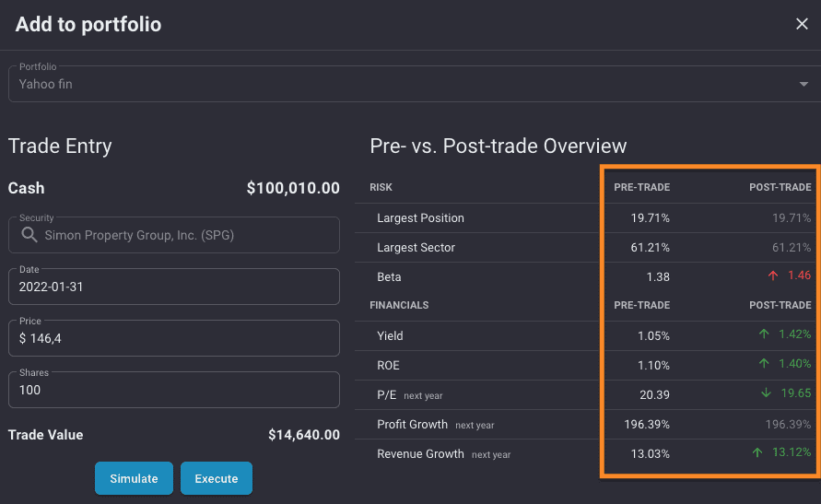The image size is (821, 504).
Task: Click the green up arrow beside Yield 1.42%
Action: (764, 334)
